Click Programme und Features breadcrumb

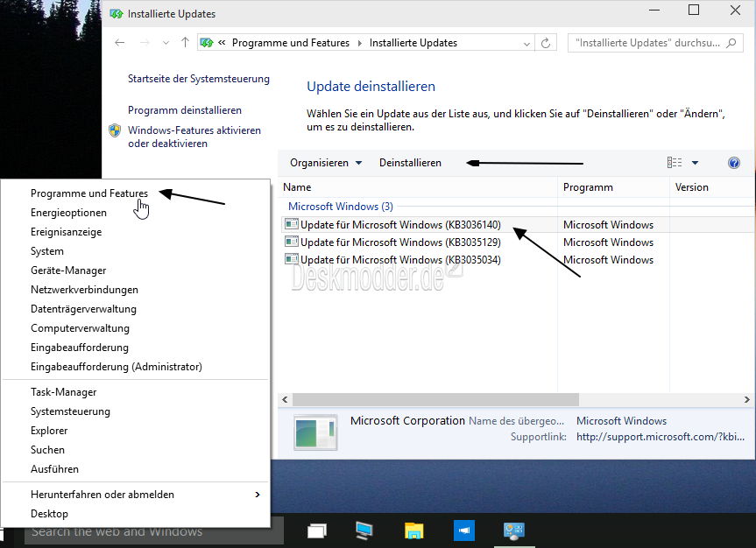tap(290, 43)
